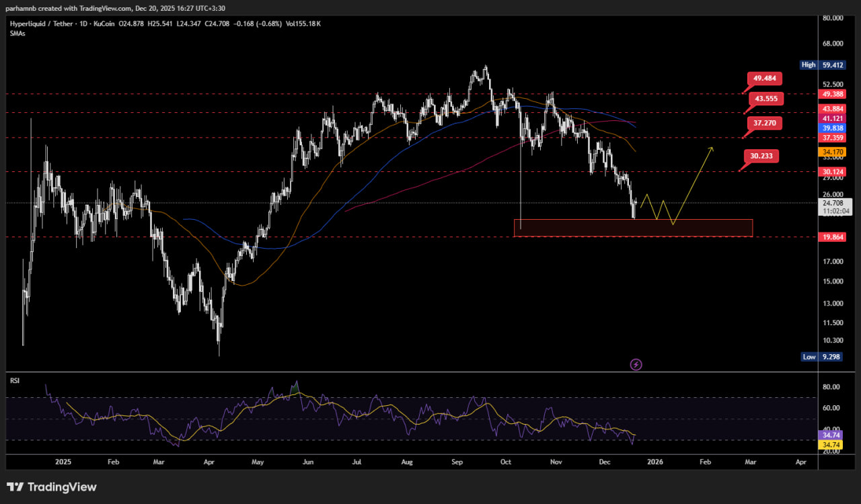Select the red 43.555 callout label
The height and width of the screenshot is (504, 861).
click(x=766, y=99)
